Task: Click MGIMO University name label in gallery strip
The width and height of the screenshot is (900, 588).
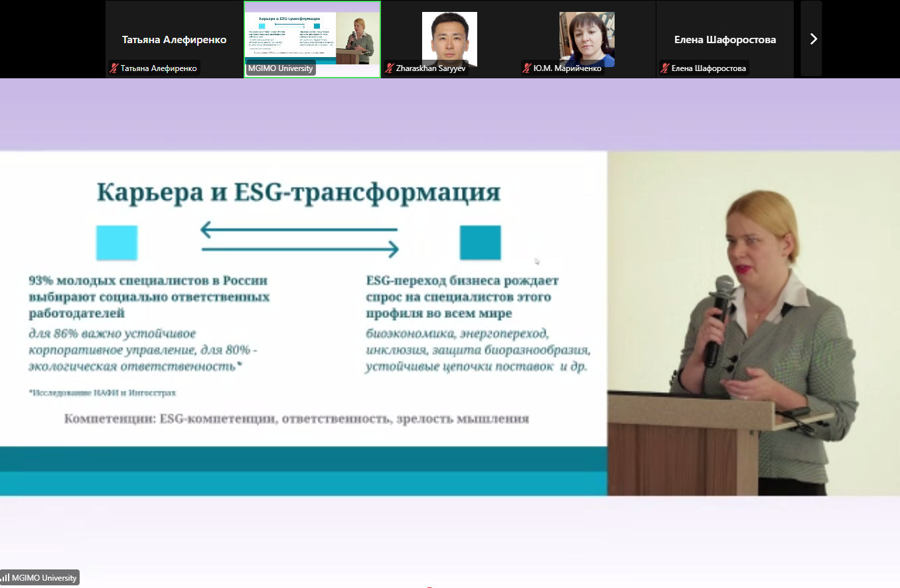Action: (x=280, y=68)
